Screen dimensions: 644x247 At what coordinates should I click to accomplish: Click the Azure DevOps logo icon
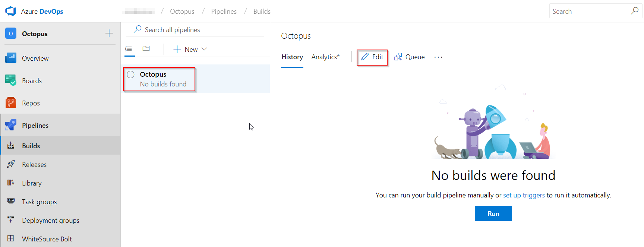tap(10, 11)
